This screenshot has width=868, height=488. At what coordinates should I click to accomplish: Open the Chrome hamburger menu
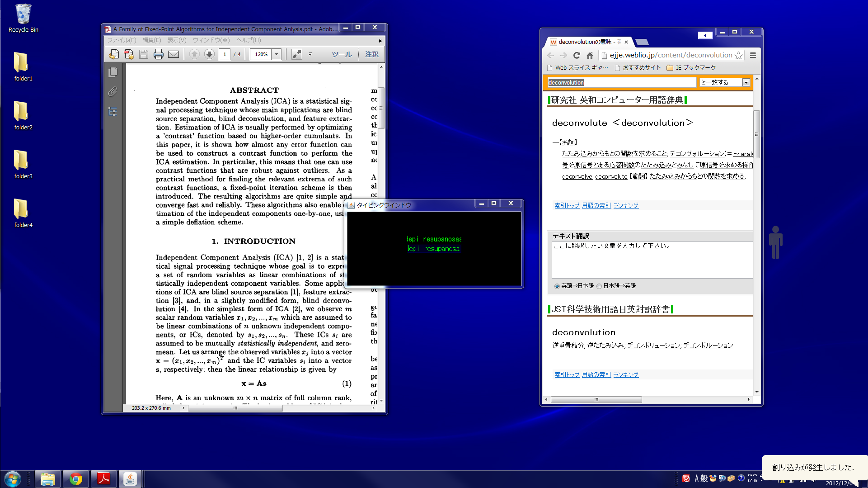pyautogui.click(x=753, y=55)
